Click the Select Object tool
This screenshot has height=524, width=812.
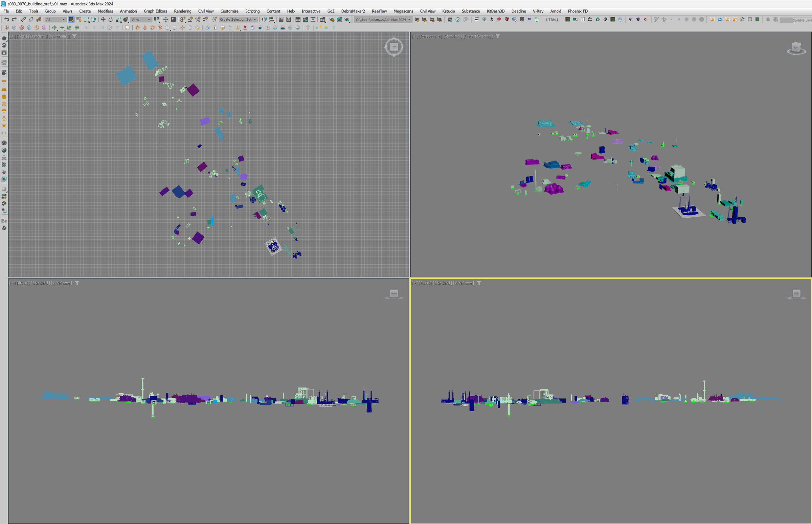tap(71, 19)
